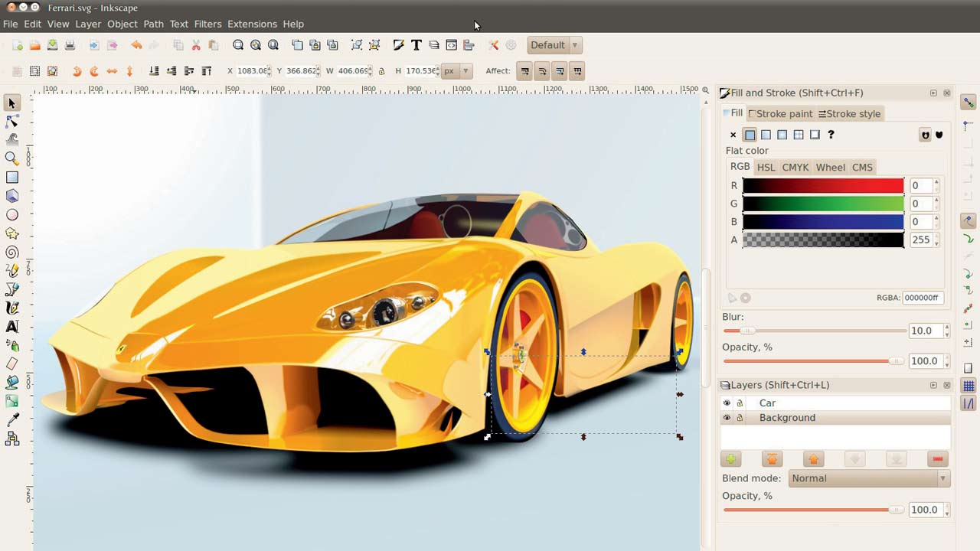980x551 pixels.
Task: Click the Cut scissors icon
Action: (196, 45)
